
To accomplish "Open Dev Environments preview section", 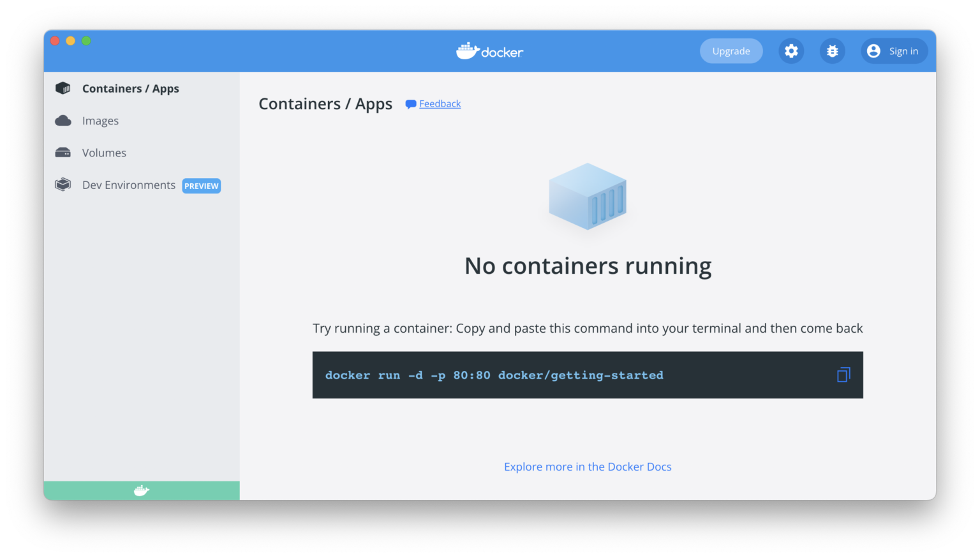I will pyautogui.click(x=128, y=185).
